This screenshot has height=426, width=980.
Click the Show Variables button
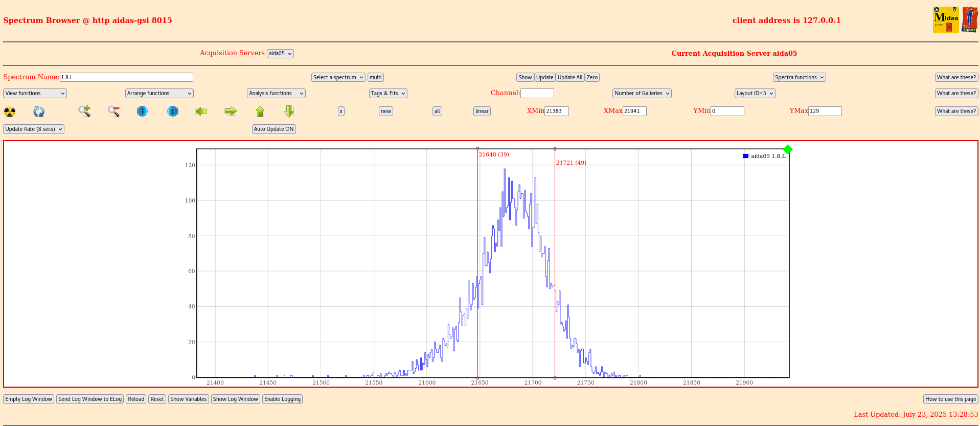click(189, 399)
